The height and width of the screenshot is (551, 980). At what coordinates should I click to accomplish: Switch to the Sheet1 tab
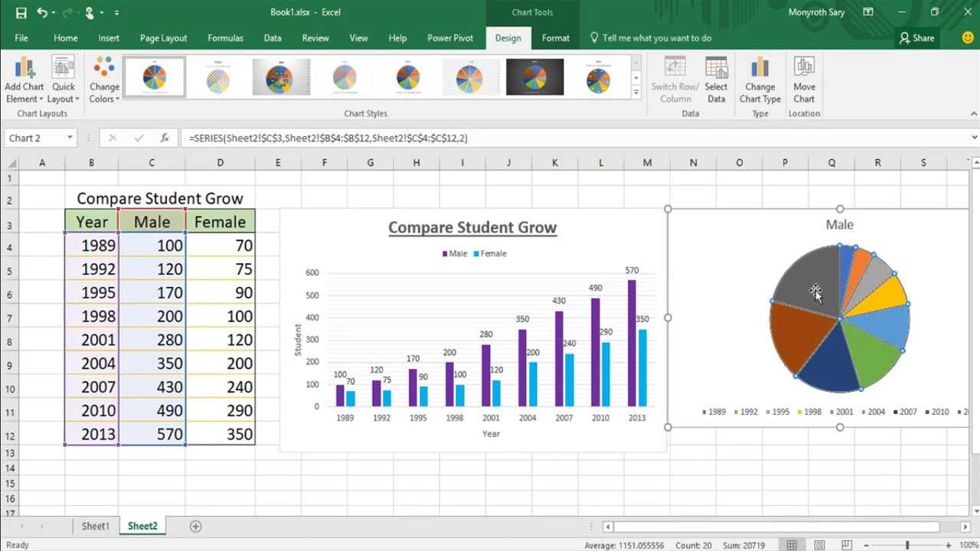pyautogui.click(x=96, y=526)
